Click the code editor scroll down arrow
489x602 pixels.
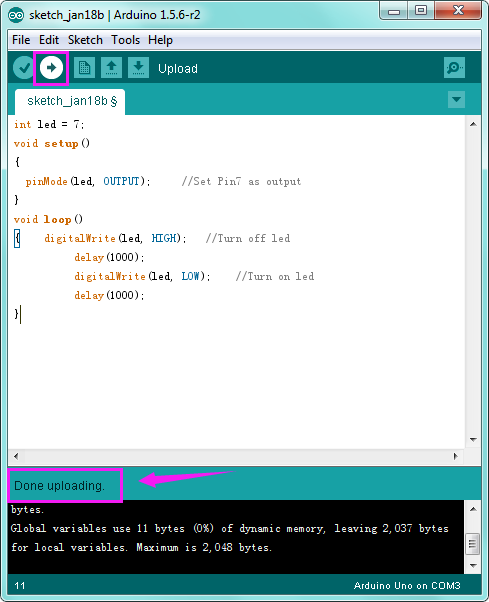[473, 440]
